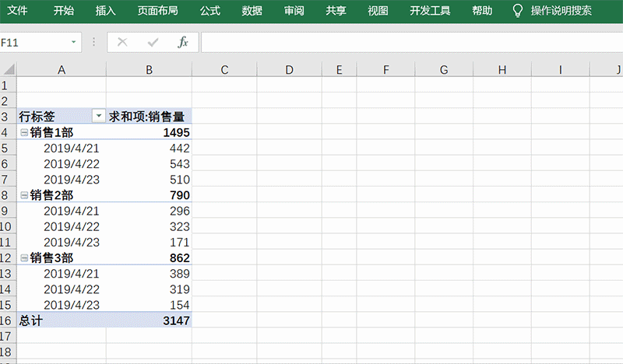Select the 总计 value cell 3147

pos(149,320)
